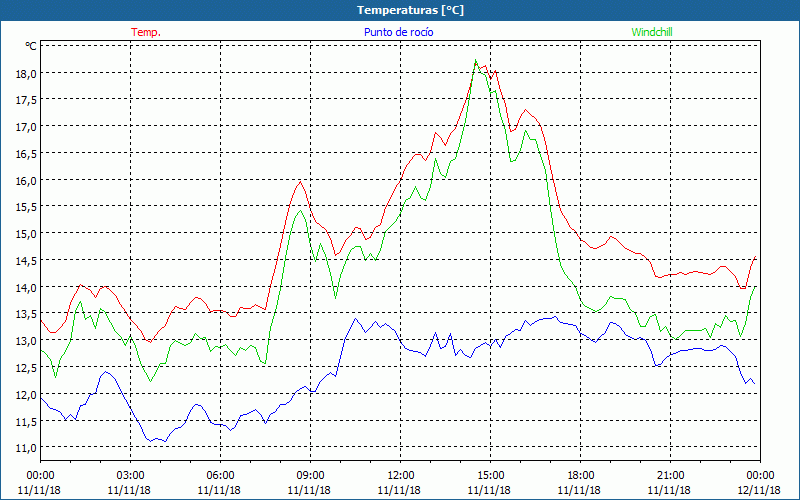Click the Temperaturas [°C] title bar

coord(400,10)
